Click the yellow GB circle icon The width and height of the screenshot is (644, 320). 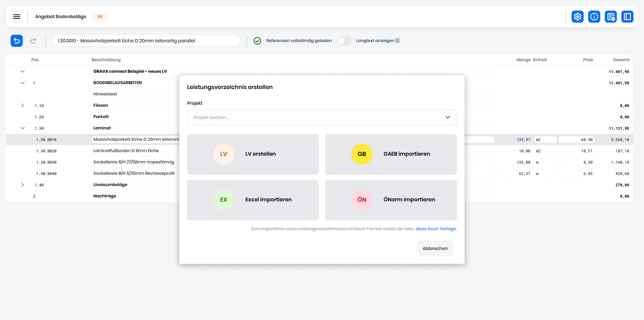click(362, 154)
